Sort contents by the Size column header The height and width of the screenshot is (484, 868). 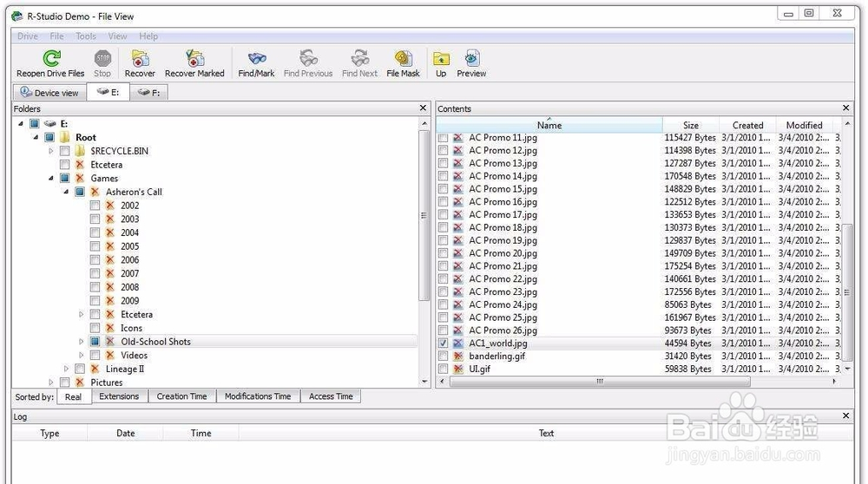click(690, 125)
